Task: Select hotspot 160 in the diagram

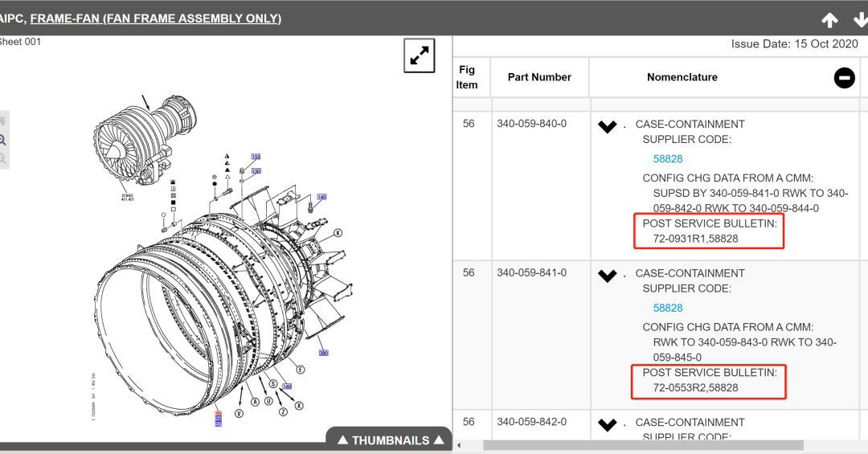Action: pos(287,387)
